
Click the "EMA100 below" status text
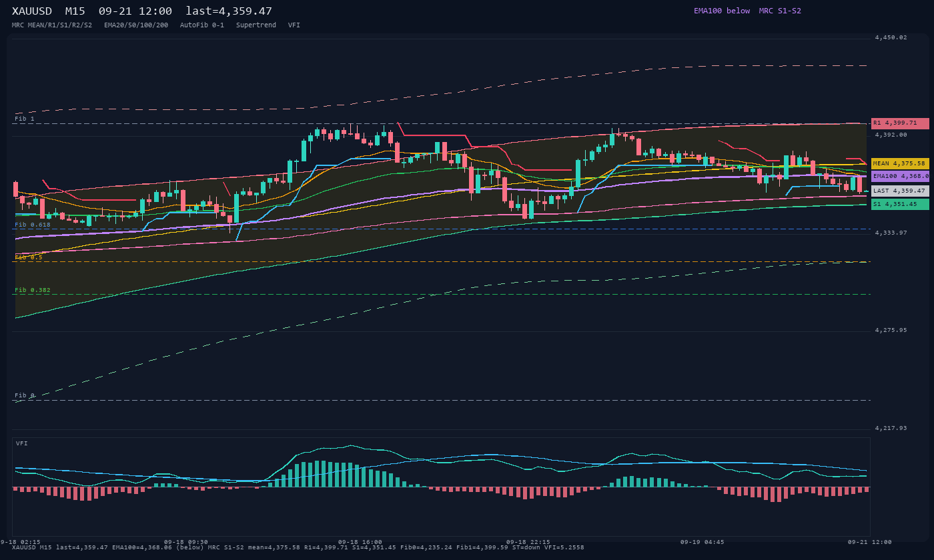[722, 11]
